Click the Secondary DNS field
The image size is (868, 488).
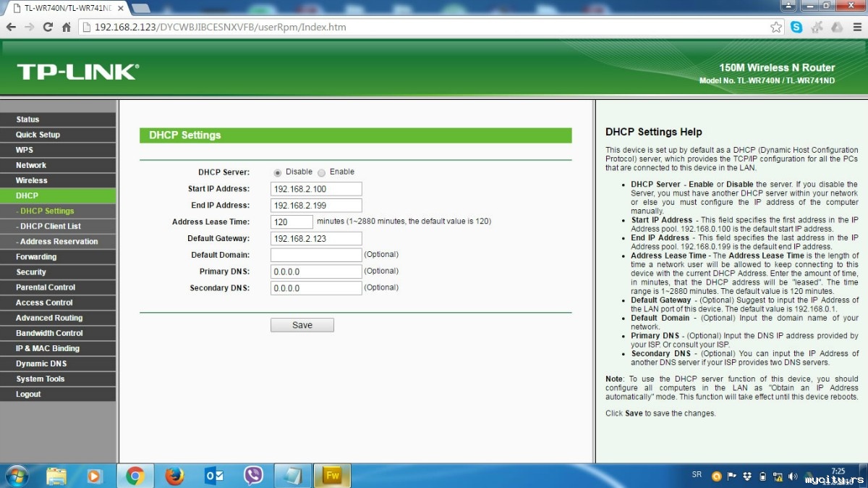(316, 288)
